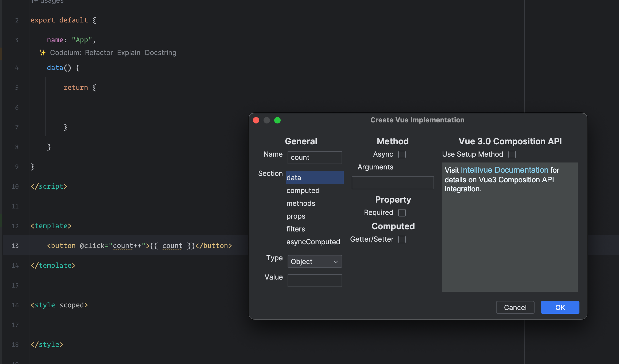Select data in Section list
This screenshot has height=364, width=619.
click(x=315, y=177)
